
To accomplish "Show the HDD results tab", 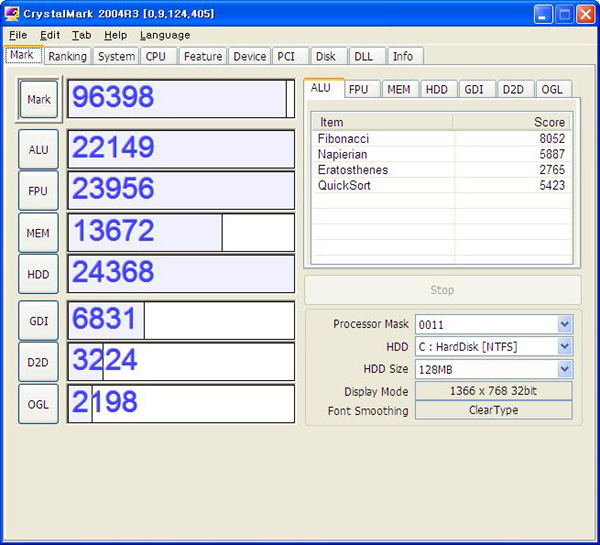I will tap(439, 89).
